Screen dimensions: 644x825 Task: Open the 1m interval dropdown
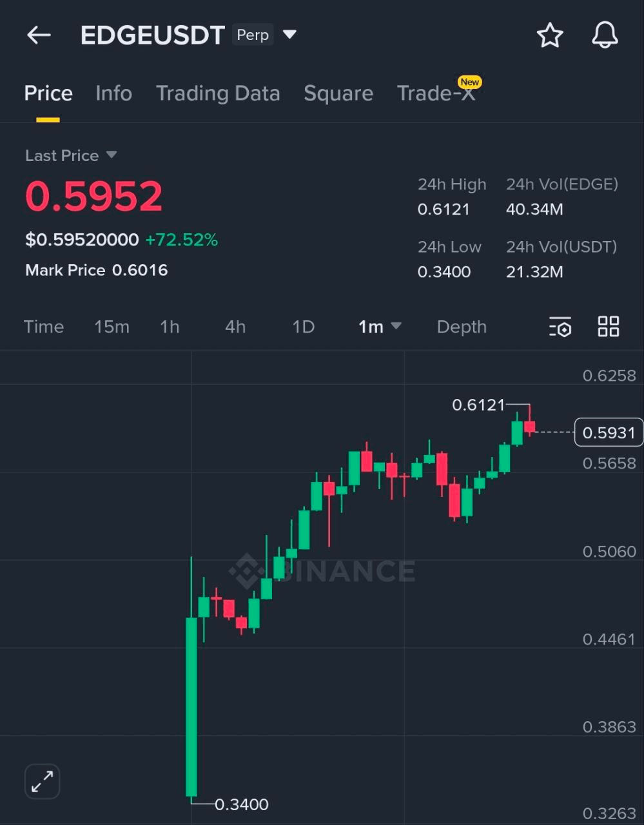coord(380,327)
